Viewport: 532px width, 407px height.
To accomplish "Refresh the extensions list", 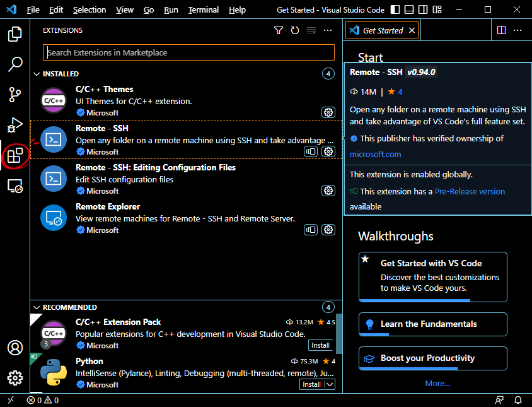I will (295, 30).
